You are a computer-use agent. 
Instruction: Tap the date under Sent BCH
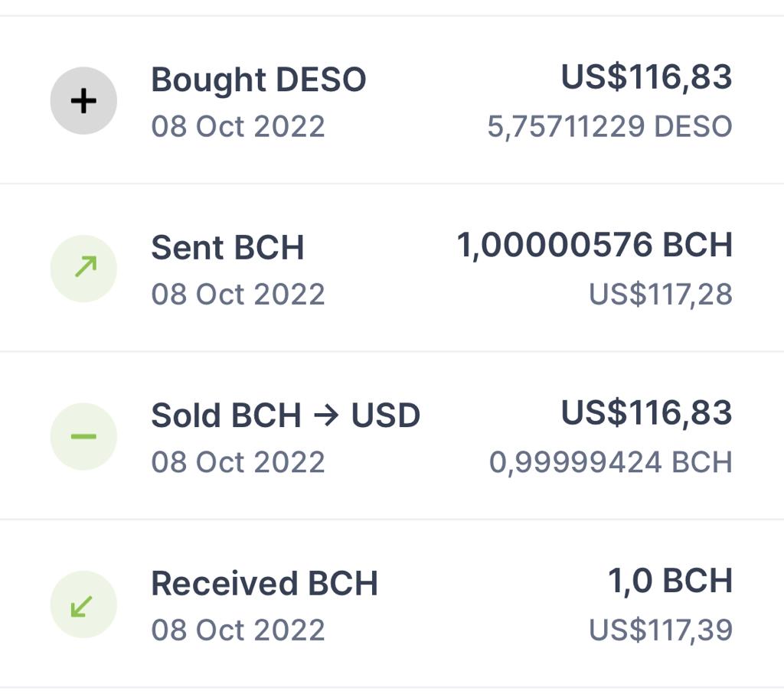pos(238,295)
